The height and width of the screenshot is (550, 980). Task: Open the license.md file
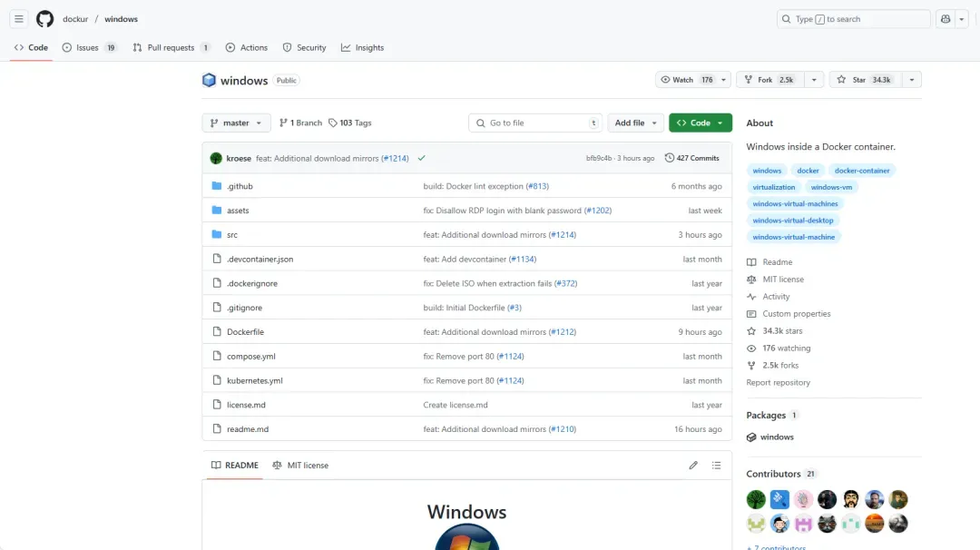click(246, 405)
